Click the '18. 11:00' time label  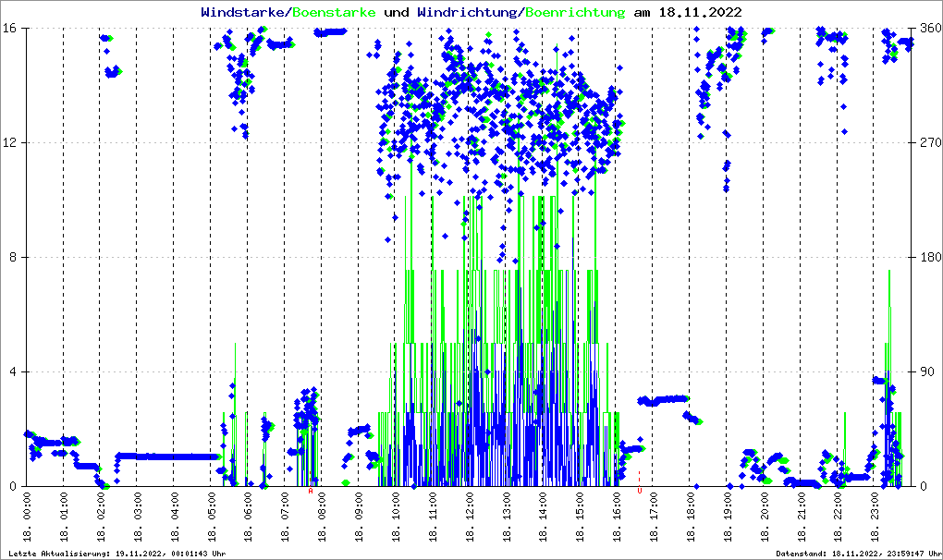432,517
